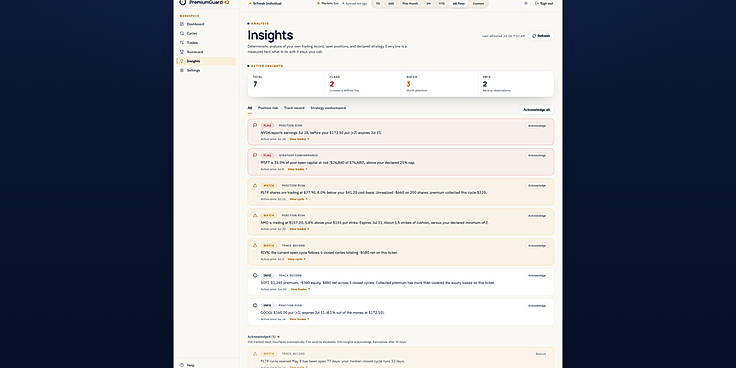Viewport: 736px width, 368px height.
Task: Open View cycle on the PLTR shares insight
Action: tap(298, 199)
